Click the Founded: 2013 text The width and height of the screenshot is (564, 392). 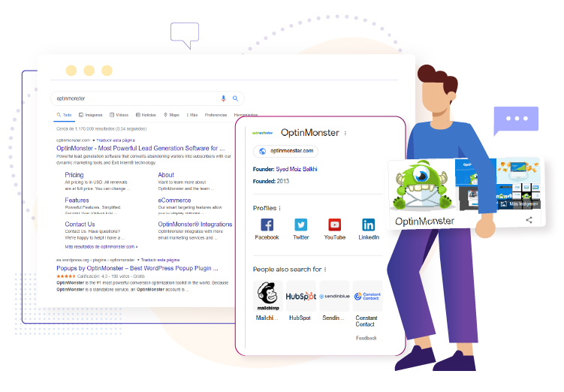click(x=271, y=181)
